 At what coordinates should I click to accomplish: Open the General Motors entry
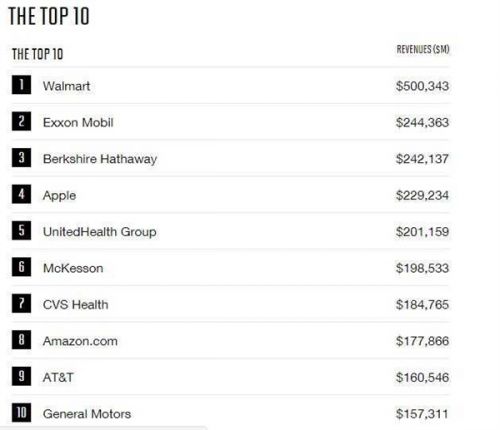[87, 414]
